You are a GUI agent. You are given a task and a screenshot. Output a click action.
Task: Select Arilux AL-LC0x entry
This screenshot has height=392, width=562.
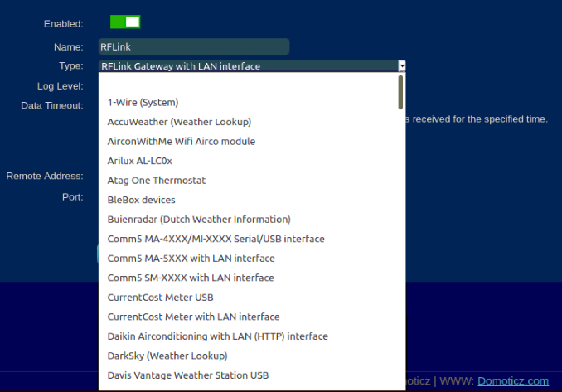pos(252,161)
